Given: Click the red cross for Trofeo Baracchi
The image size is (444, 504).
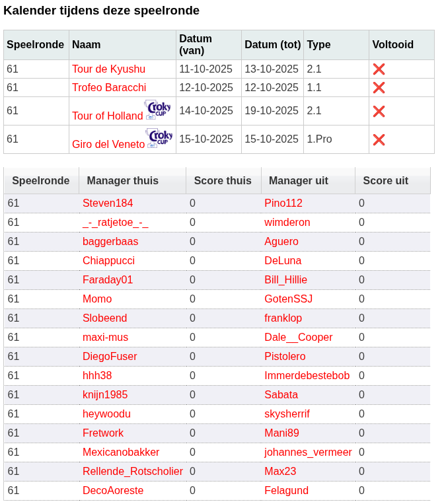Looking at the screenshot, I should (x=379, y=88).
